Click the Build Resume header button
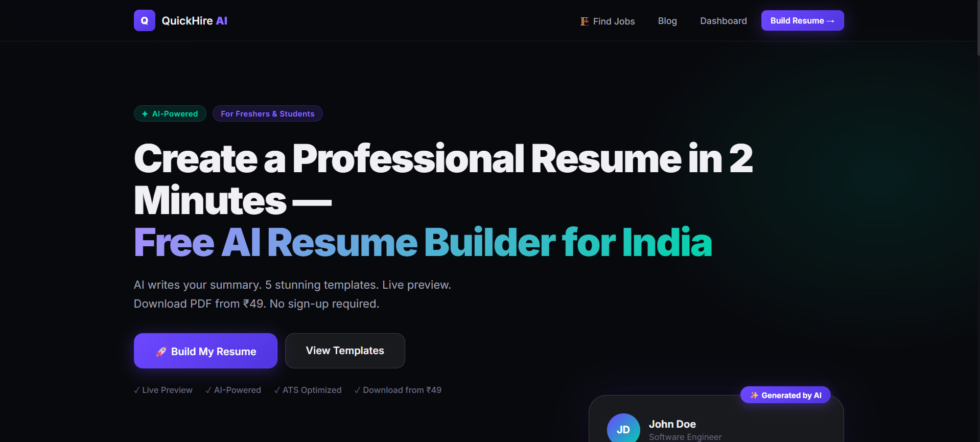 [802, 20]
